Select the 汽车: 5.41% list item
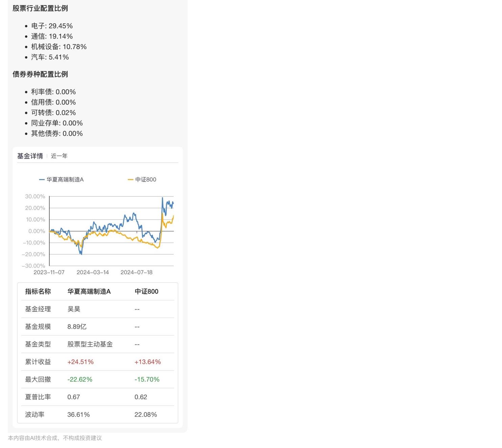 click(50, 57)
